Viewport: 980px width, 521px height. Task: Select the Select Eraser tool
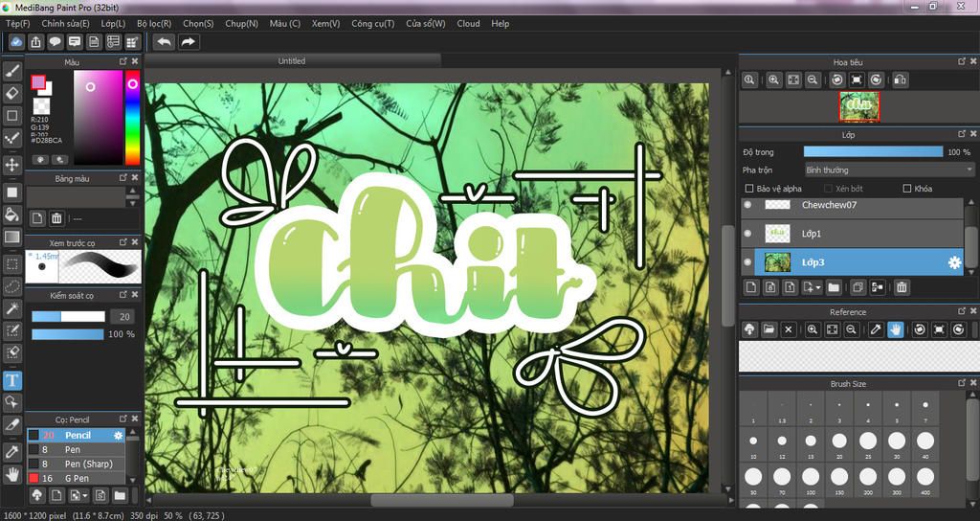point(11,352)
